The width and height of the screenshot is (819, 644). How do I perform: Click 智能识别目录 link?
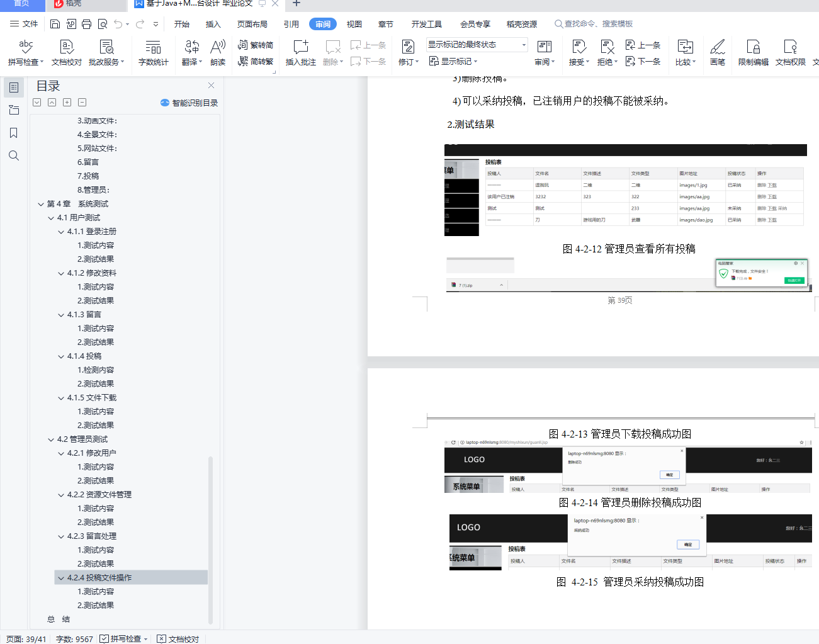(x=189, y=103)
